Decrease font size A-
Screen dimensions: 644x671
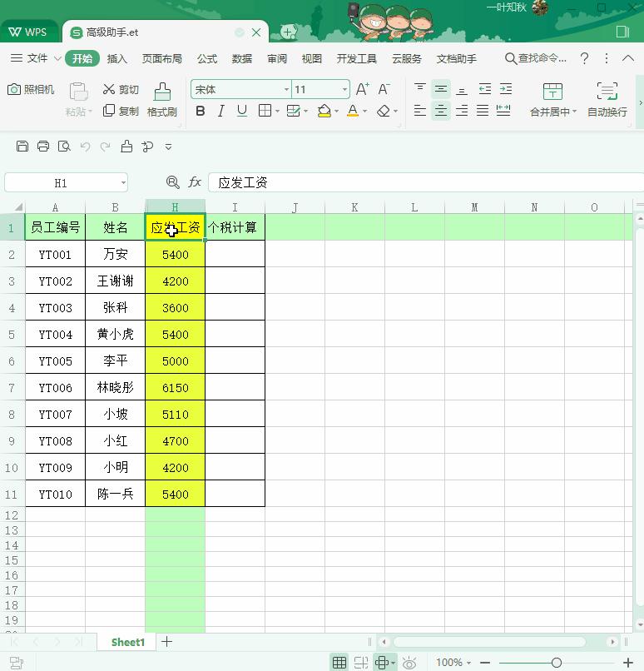[x=384, y=89]
